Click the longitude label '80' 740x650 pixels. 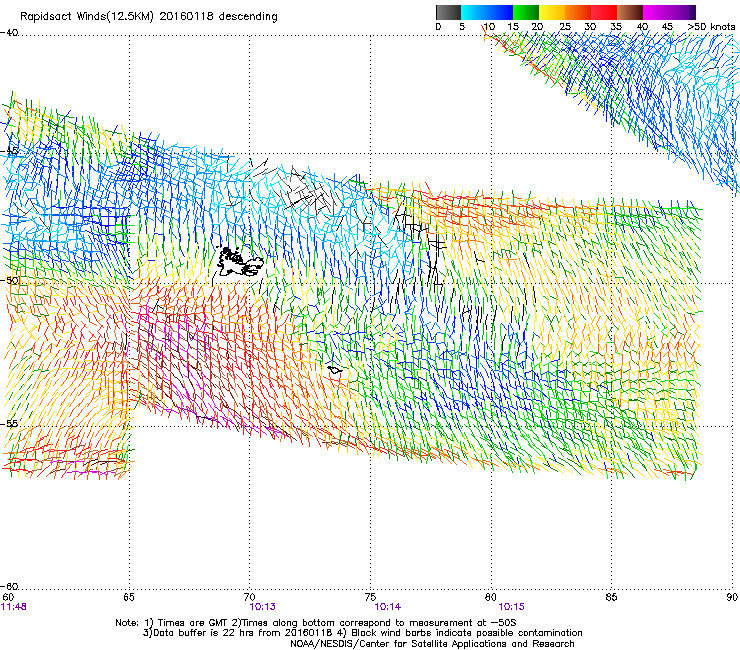coord(491,597)
